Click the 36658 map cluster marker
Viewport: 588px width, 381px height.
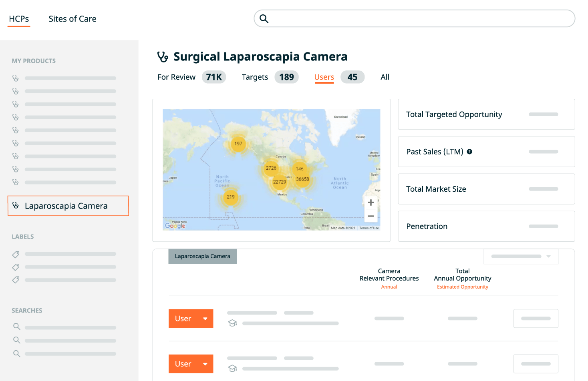(302, 179)
